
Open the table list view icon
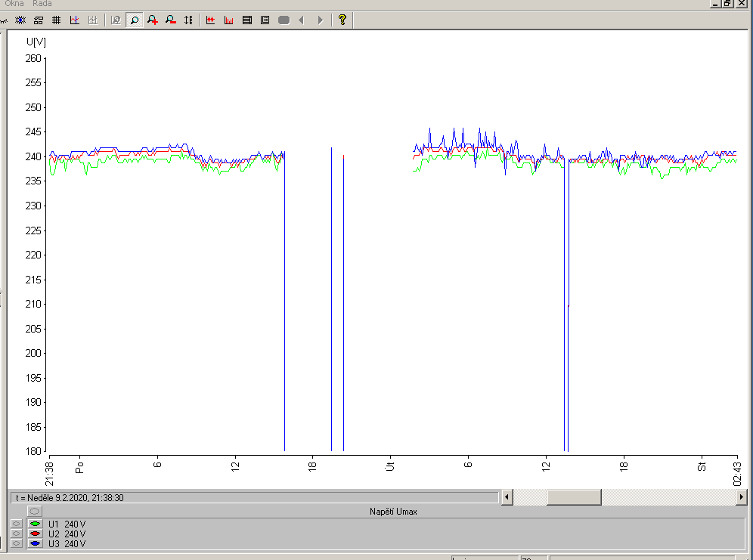click(246, 20)
